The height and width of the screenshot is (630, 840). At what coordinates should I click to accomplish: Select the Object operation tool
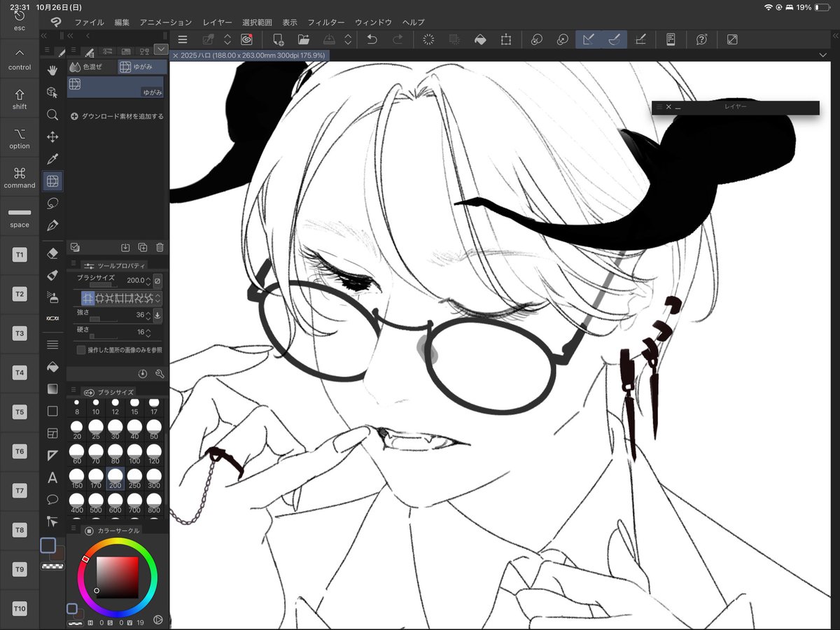coord(52,92)
